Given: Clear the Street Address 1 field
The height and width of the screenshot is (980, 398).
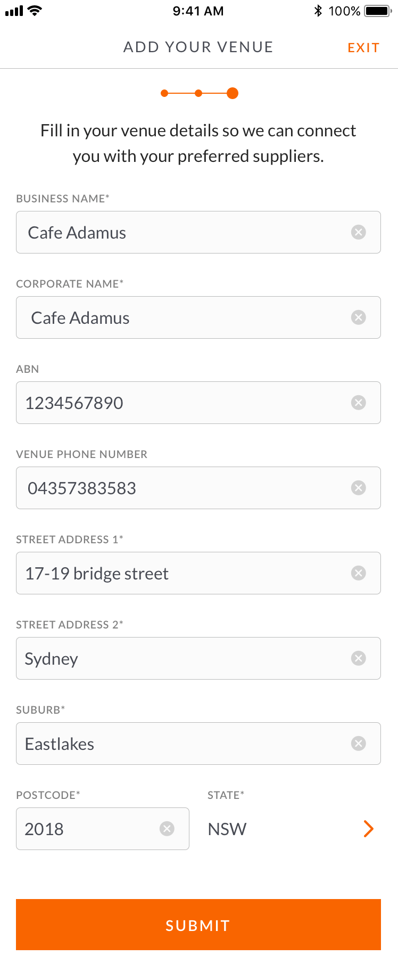Looking at the screenshot, I should 359,573.
